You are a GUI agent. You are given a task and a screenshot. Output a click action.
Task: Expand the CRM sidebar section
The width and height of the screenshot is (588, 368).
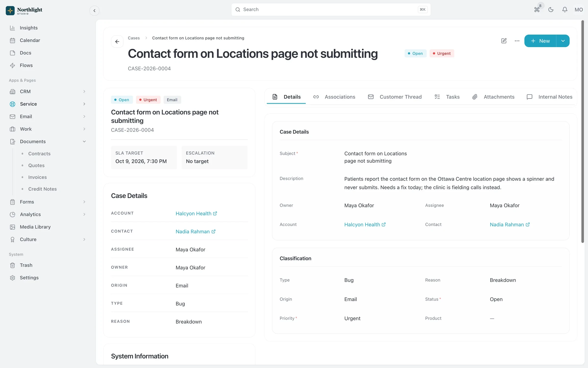[48, 92]
